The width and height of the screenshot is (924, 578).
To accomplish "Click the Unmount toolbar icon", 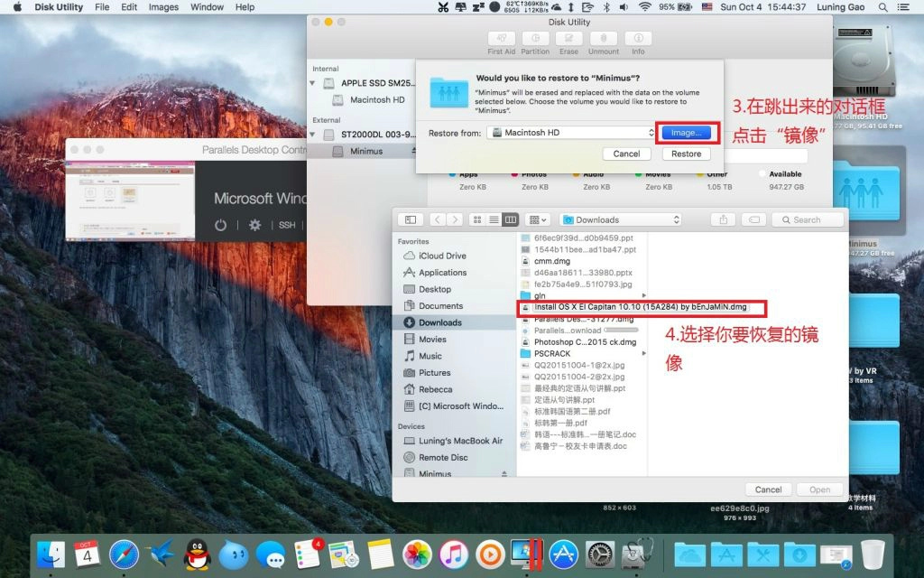I will [x=604, y=38].
